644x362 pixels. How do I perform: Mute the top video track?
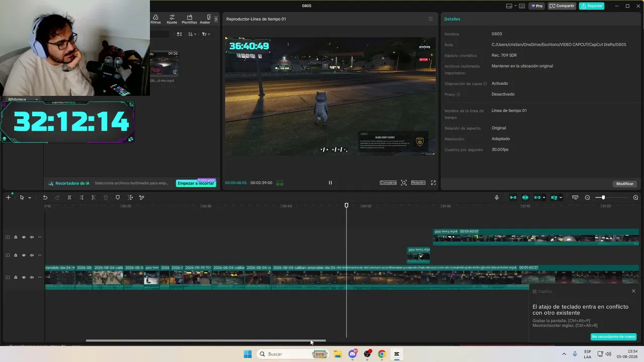32,237
